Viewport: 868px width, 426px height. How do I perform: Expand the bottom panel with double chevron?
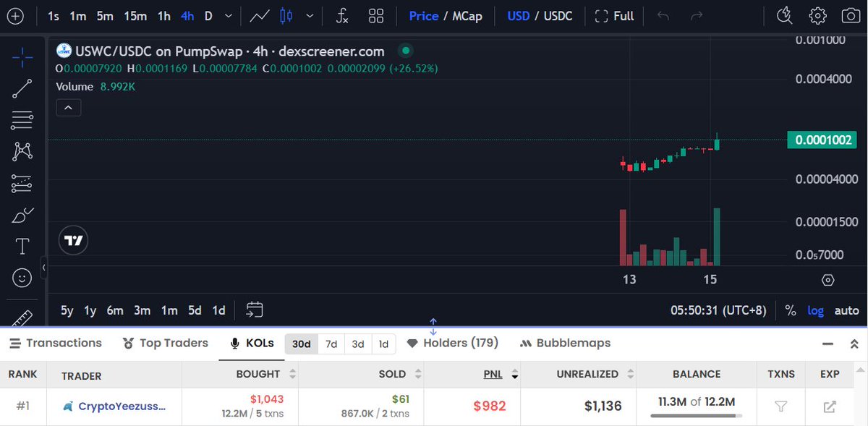[x=854, y=344]
